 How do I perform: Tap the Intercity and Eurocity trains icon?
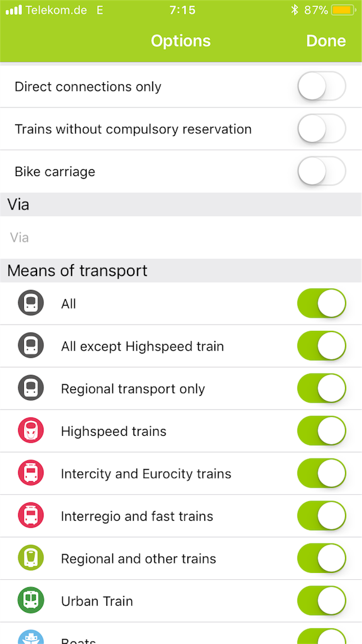click(x=31, y=474)
